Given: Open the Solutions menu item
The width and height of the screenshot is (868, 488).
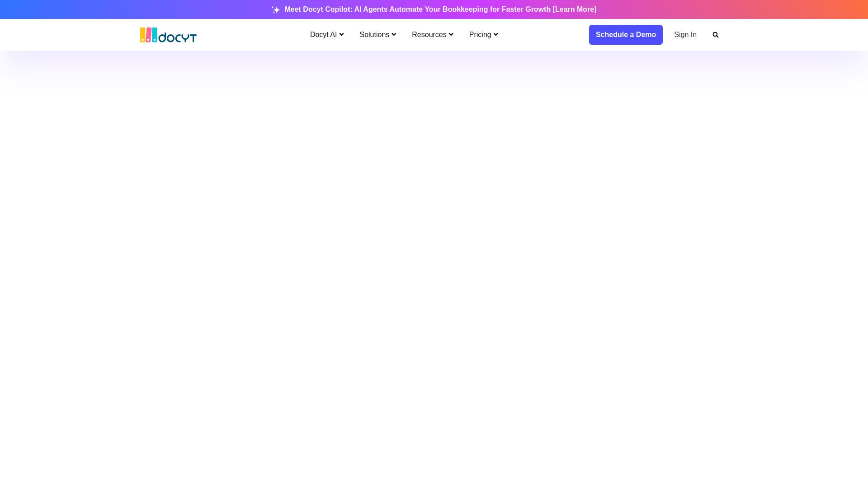Looking at the screenshot, I should coord(374,35).
